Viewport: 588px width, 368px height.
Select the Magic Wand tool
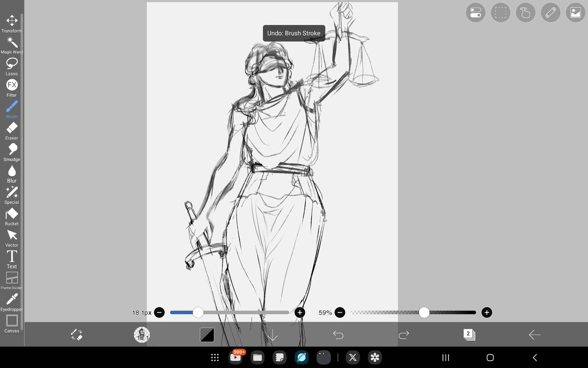(x=12, y=45)
